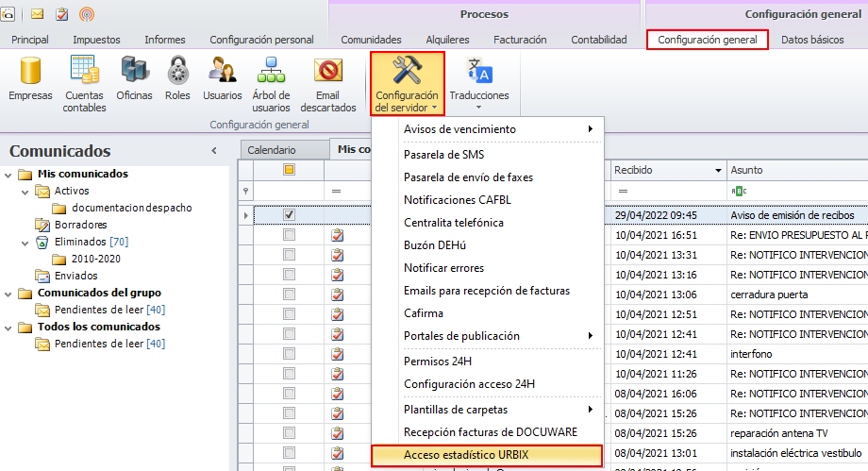
Task: Uncheck the checked row for 29/04/2022 message
Action: (x=289, y=214)
